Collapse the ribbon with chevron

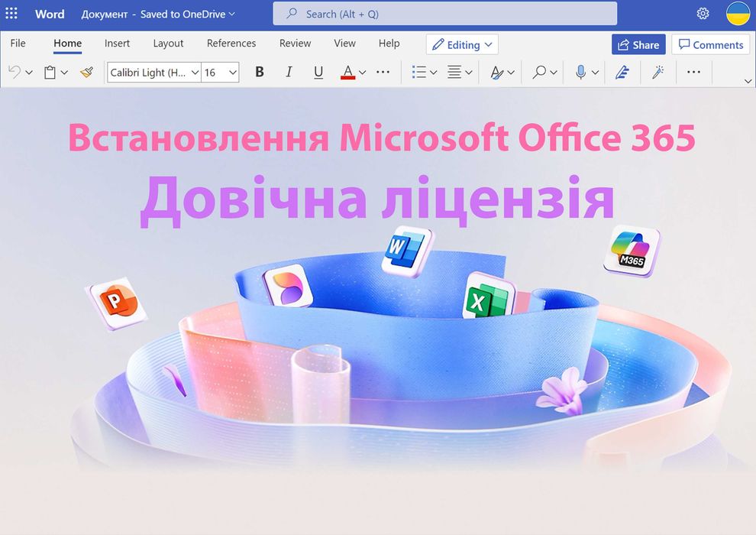748,81
